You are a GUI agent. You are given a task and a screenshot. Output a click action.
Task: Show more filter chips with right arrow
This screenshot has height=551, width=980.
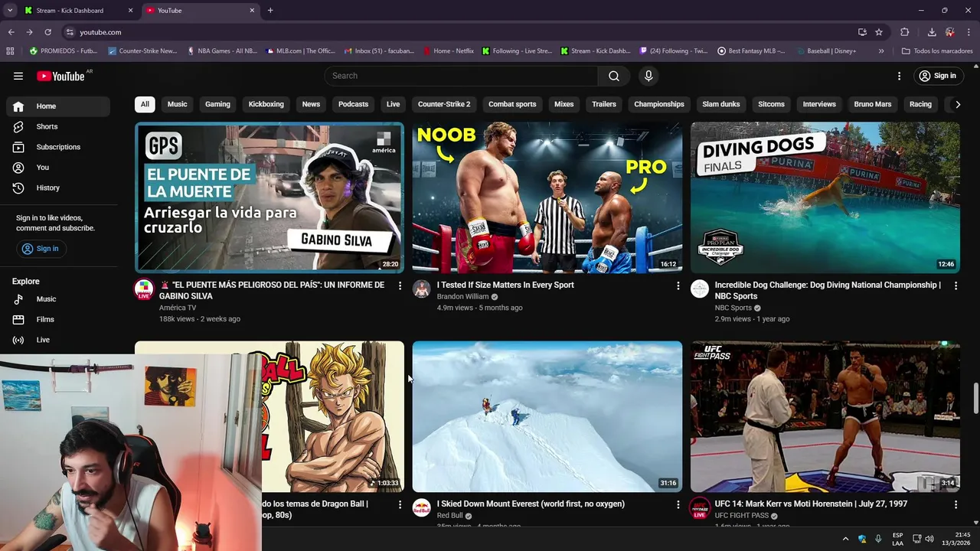coord(956,104)
